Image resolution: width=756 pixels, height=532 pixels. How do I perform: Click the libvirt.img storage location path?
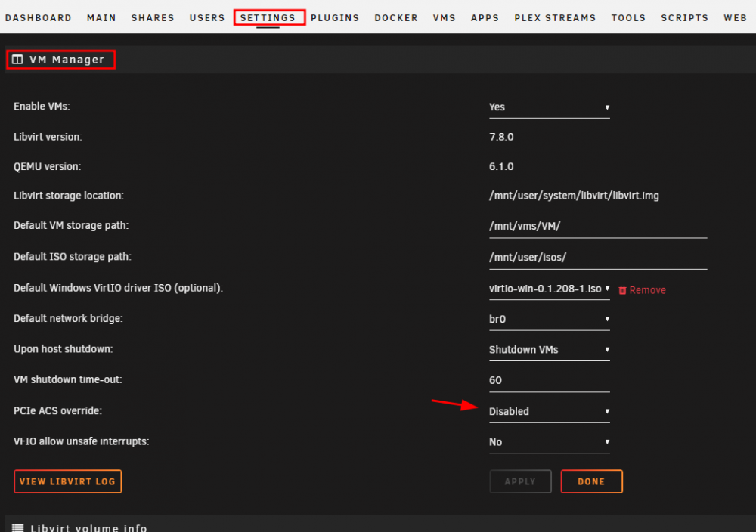click(x=574, y=196)
